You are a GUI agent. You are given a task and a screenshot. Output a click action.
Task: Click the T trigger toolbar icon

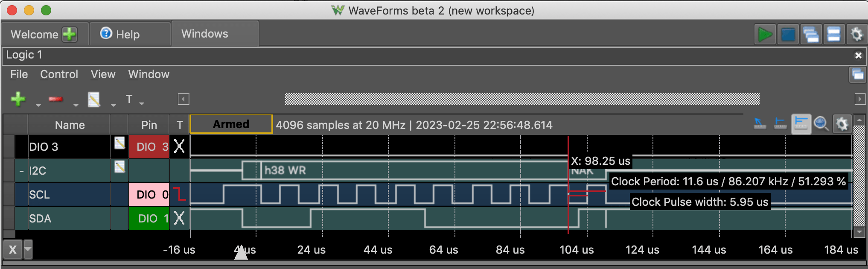129,99
